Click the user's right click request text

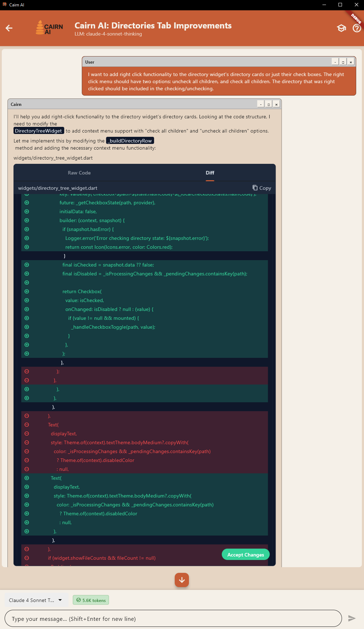(x=216, y=81)
